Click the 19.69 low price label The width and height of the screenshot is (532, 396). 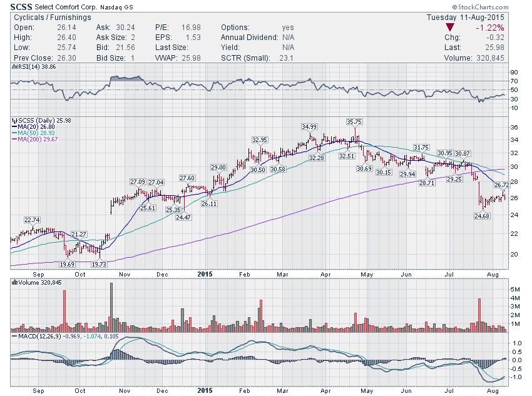(67, 264)
